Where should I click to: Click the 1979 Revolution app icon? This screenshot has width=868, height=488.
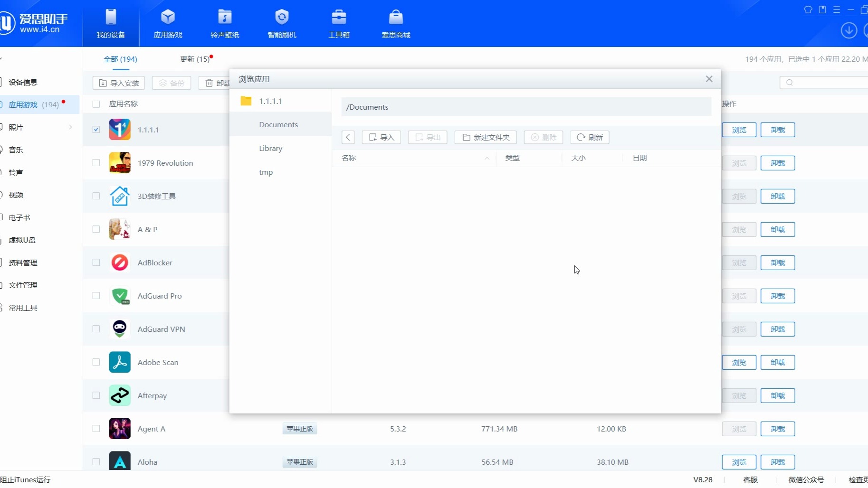pos(120,163)
